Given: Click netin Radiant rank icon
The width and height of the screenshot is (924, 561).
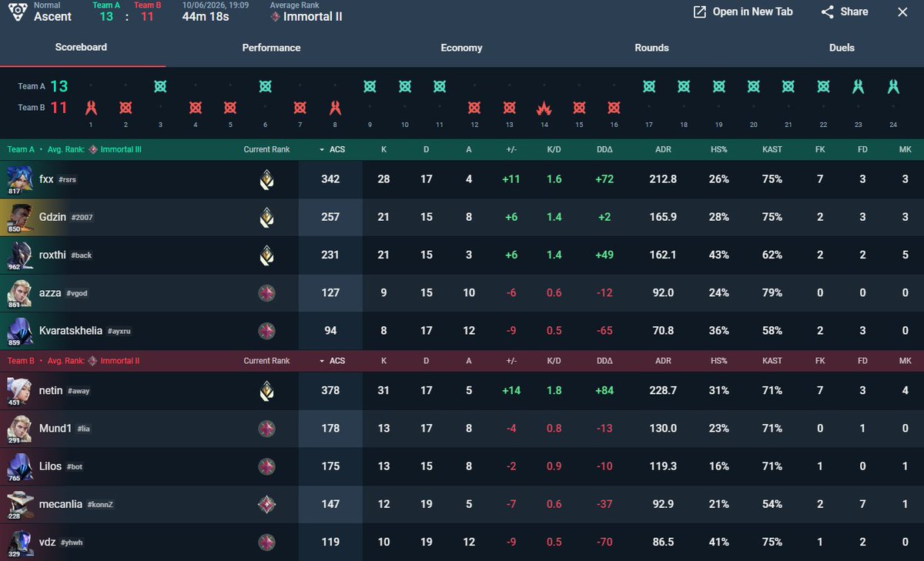Looking at the screenshot, I should pyautogui.click(x=266, y=391).
